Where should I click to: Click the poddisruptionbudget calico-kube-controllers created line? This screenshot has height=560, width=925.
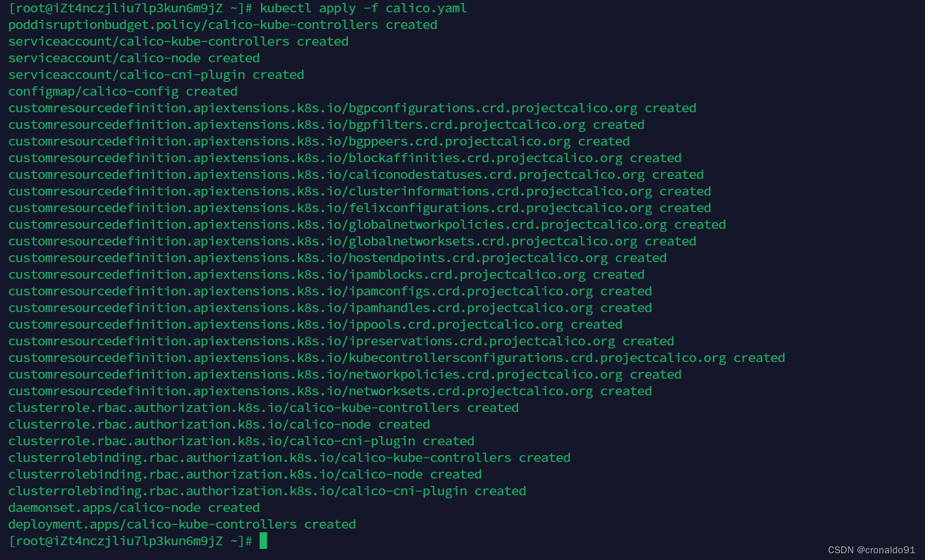click(x=223, y=25)
